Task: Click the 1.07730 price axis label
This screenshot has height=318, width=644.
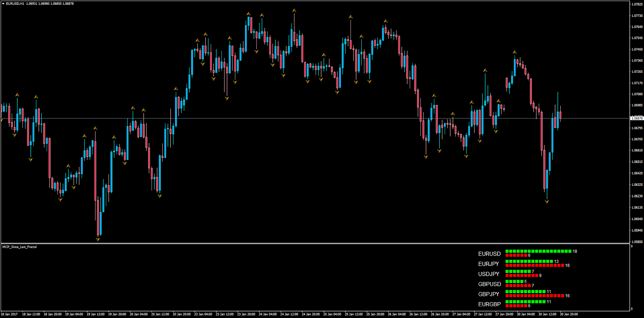Action: (x=637, y=16)
